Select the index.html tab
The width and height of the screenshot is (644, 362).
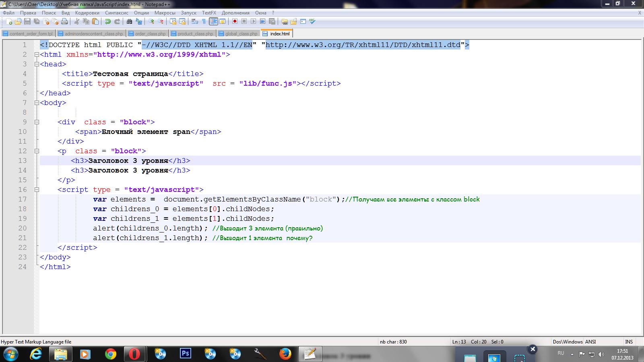click(277, 33)
